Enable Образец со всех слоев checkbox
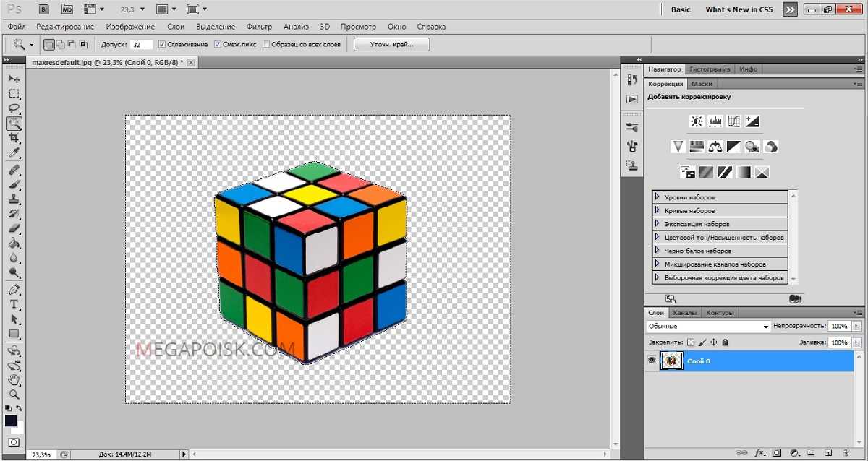This screenshot has width=868, height=461. (x=266, y=45)
